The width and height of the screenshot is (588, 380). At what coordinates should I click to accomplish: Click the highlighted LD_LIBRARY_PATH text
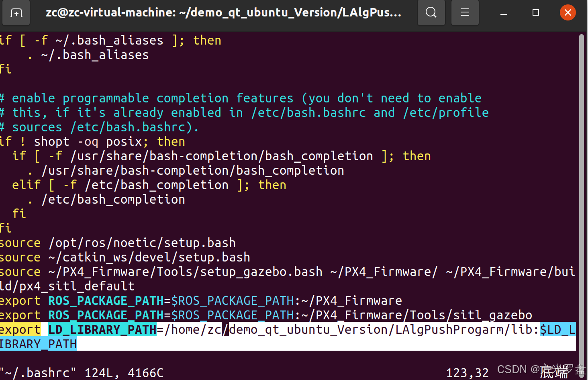(x=102, y=329)
